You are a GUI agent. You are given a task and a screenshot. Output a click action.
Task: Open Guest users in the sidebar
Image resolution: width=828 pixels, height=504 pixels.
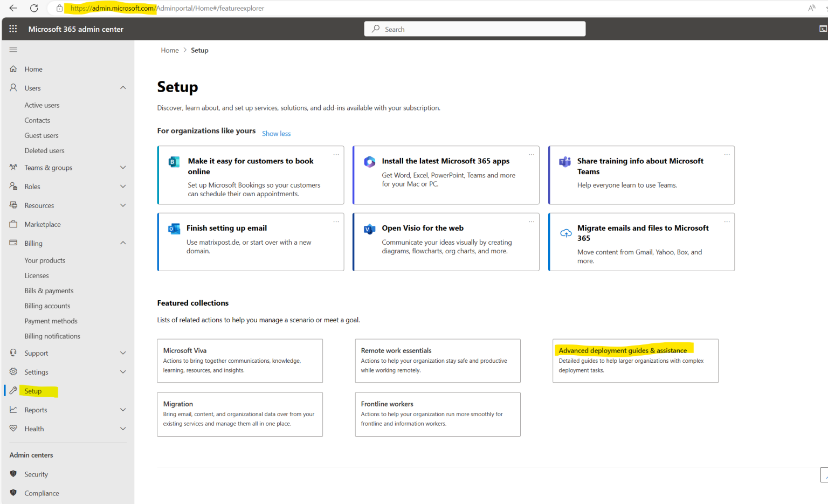[42, 135]
